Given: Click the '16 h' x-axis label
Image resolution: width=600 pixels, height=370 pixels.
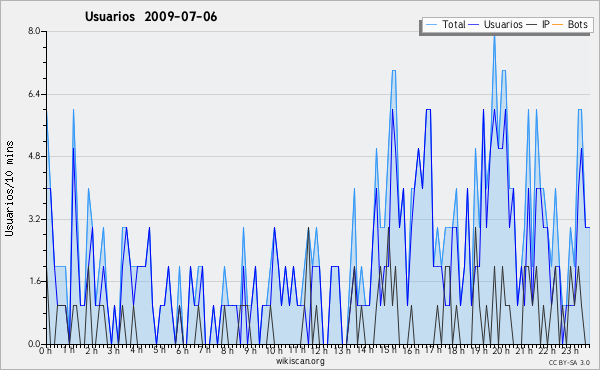Looking at the screenshot, I should [x=411, y=351].
